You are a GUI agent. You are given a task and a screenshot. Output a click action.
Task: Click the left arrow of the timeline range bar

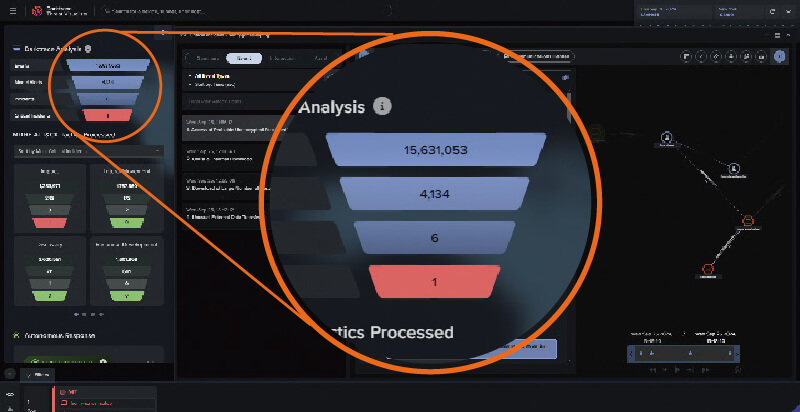(631, 353)
